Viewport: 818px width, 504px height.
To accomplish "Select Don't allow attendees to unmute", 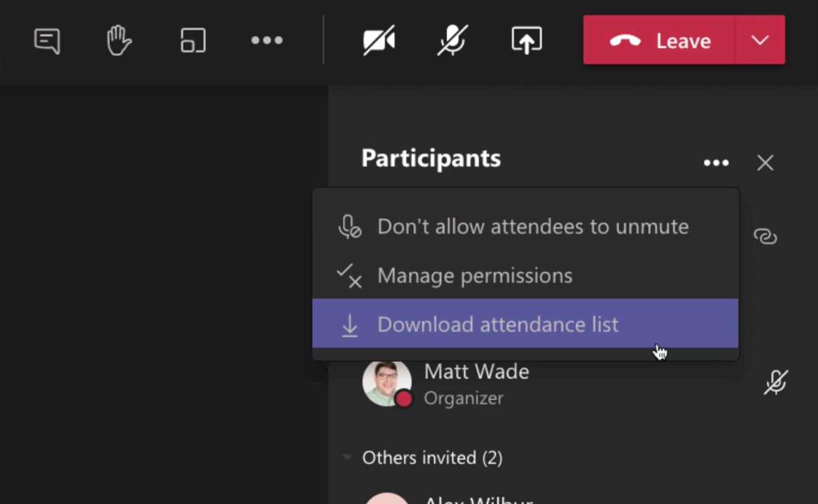I will (x=525, y=226).
